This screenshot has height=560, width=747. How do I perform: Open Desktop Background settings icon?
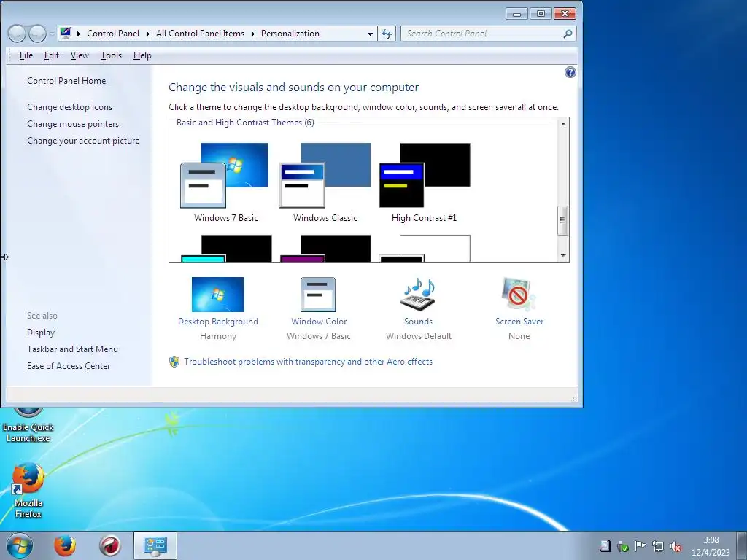pos(217,295)
